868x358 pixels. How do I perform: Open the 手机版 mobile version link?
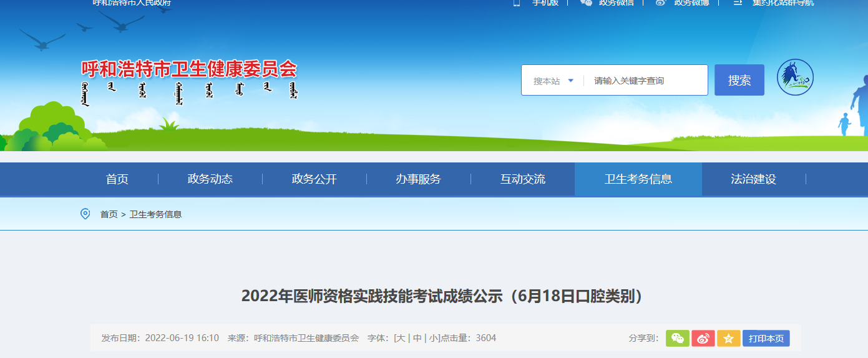pos(545,2)
